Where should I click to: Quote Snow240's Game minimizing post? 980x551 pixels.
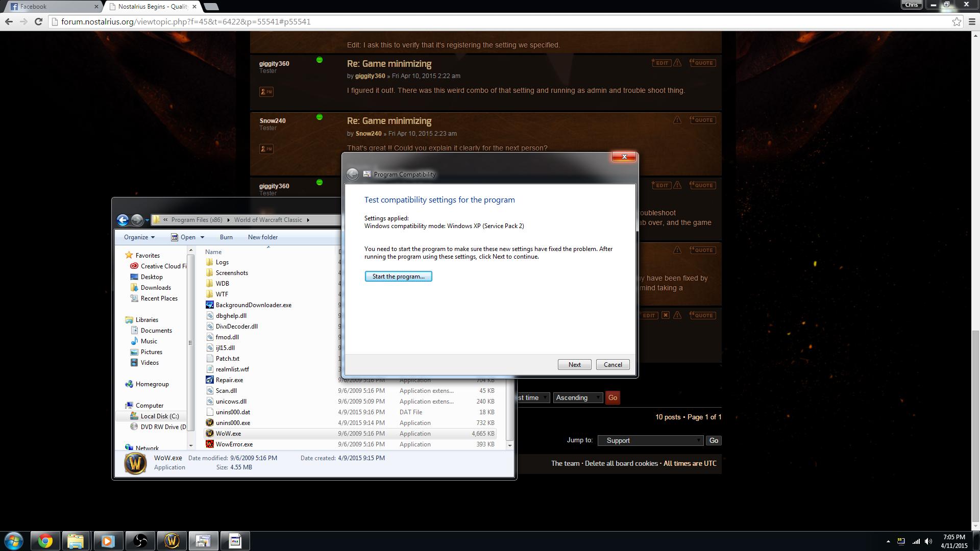[702, 120]
